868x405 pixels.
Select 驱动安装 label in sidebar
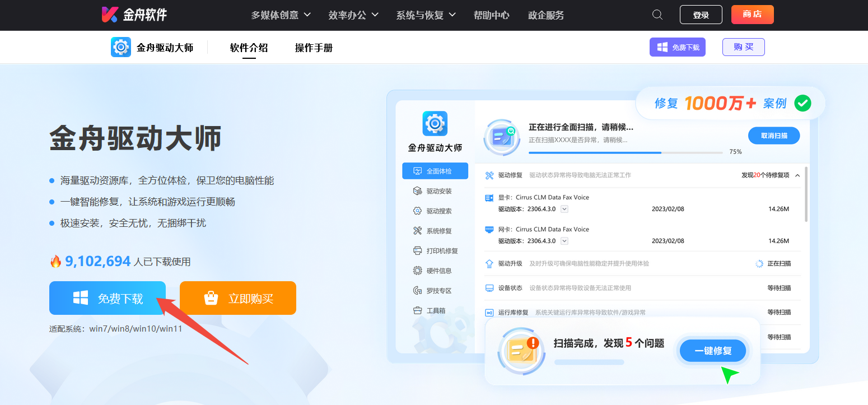[x=439, y=191]
